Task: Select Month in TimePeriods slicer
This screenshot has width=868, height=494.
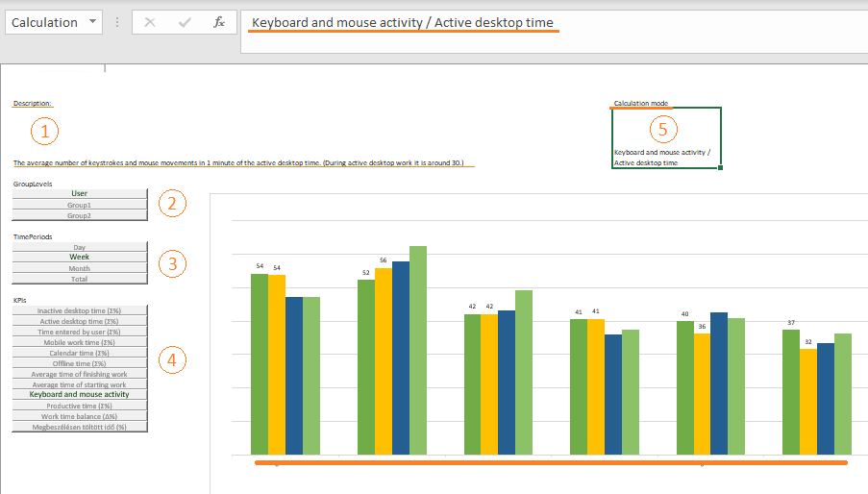Action: pos(80,268)
